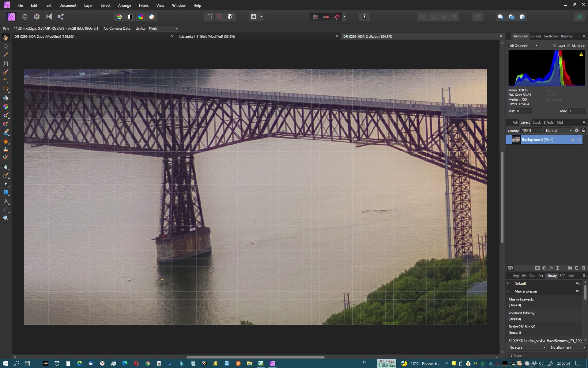
Task: Open the Filters menu
Action: [x=144, y=6]
